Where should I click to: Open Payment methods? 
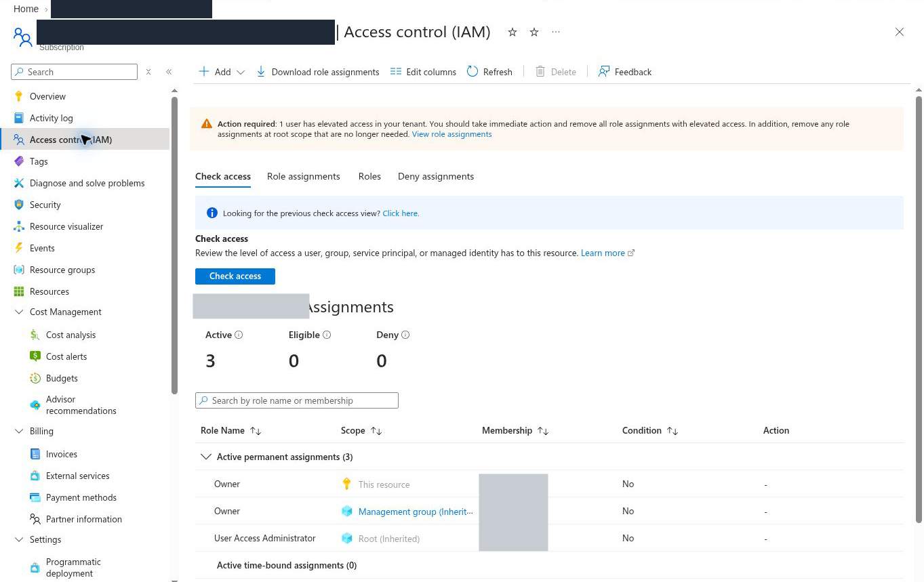pyautogui.click(x=81, y=497)
